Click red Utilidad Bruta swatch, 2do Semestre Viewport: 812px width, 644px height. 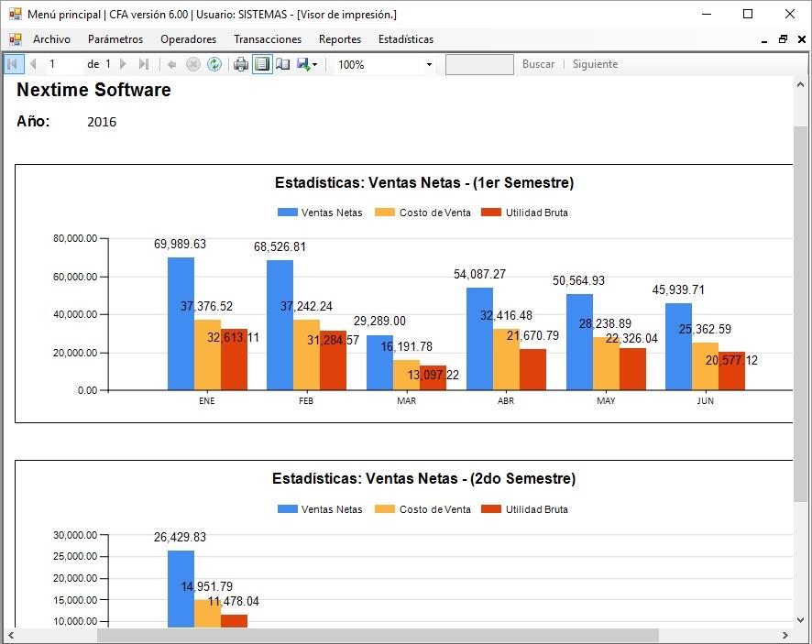491,509
